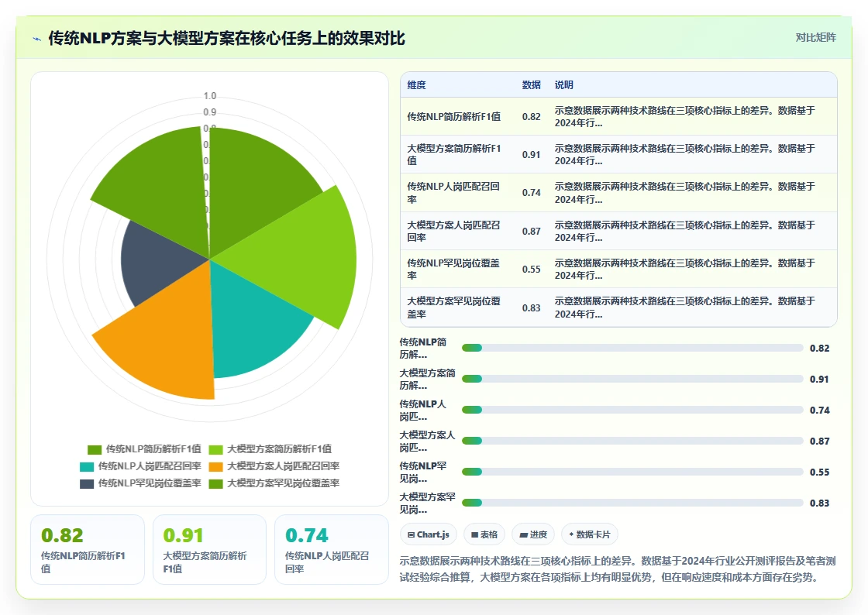Hide the 传统NLP人岗匹配召回率 dataset via the legend
The height and width of the screenshot is (615, 868).
[140, 466]
